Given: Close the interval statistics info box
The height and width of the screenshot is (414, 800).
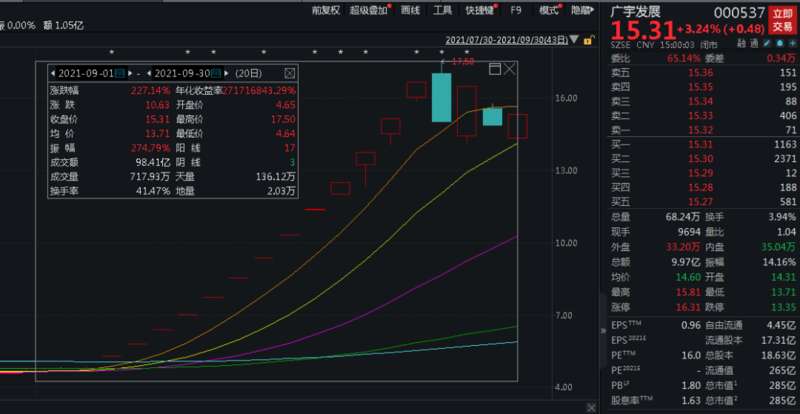Looking at the screenshot, I should (289, 74).
